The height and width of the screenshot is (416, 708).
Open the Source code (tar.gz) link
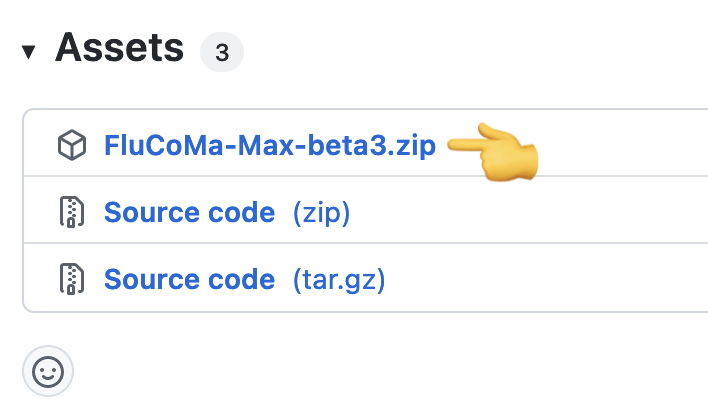pyautogui.click(x=244, y=280)
